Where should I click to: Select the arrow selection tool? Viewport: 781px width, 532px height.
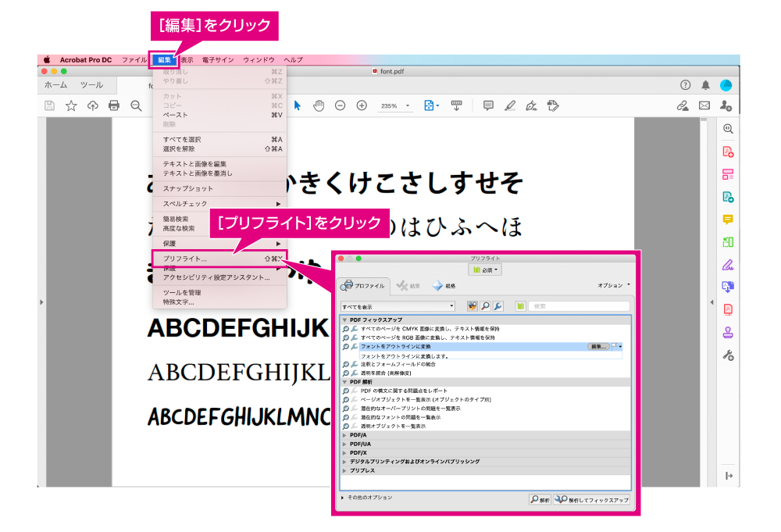click(x=298, y=105)
